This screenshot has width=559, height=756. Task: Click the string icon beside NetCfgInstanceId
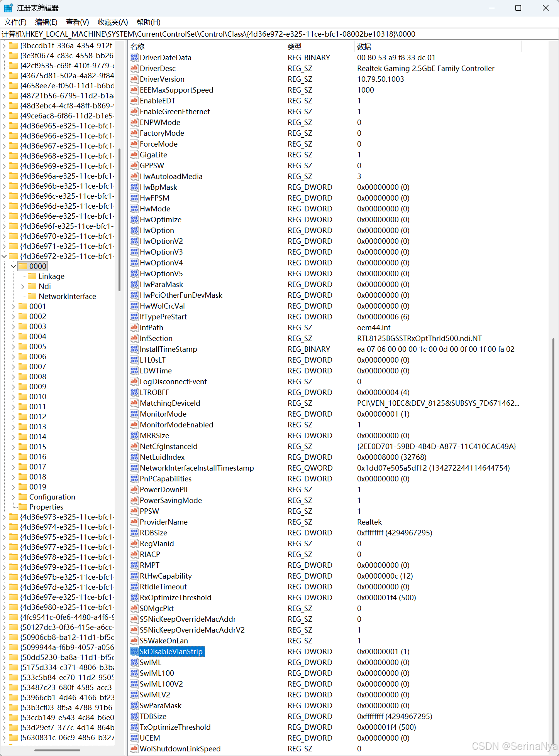[134, 446]
